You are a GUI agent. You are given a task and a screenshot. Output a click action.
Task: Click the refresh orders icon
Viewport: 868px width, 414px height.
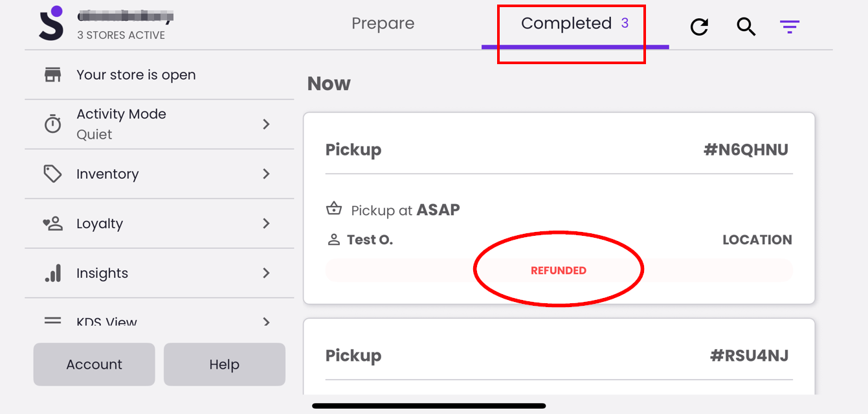pyautogui.click(x=699, y=27)
